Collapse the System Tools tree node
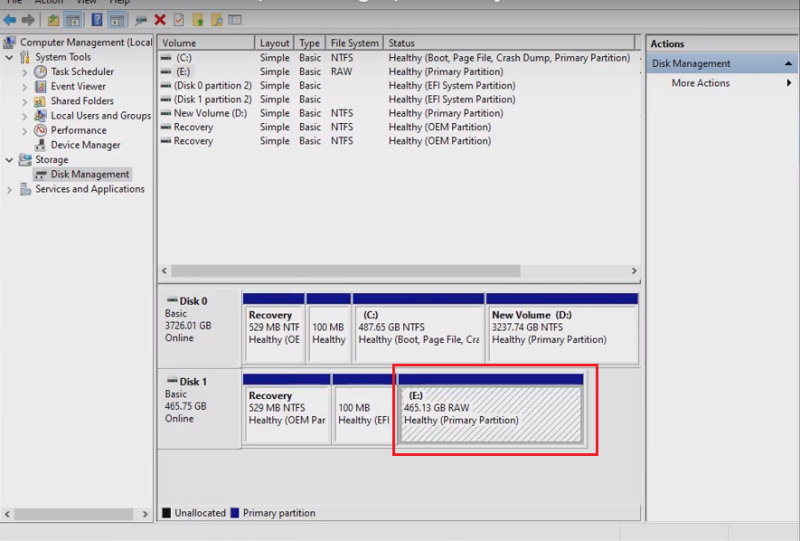The width and height of the screenshot is (800, 541). click(x=10, y=58)
